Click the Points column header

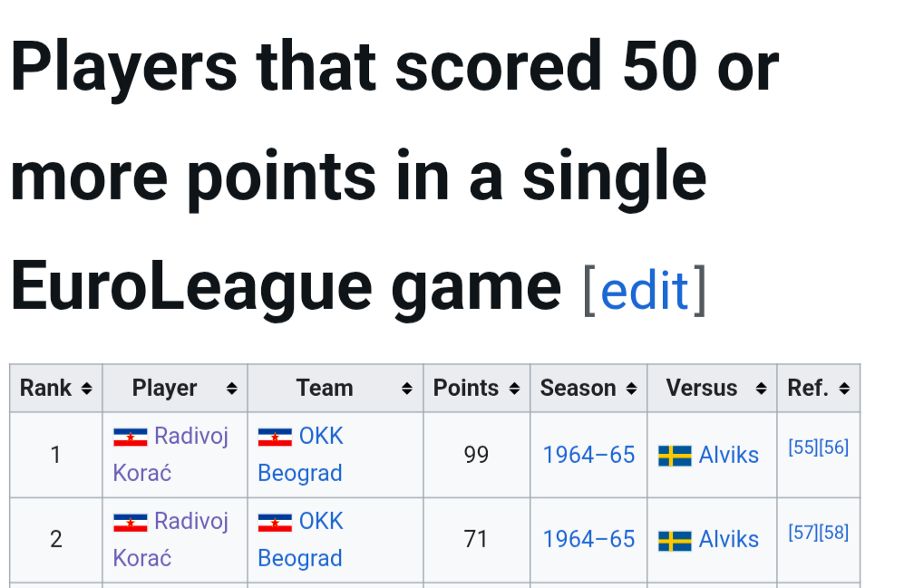point(476,389)
